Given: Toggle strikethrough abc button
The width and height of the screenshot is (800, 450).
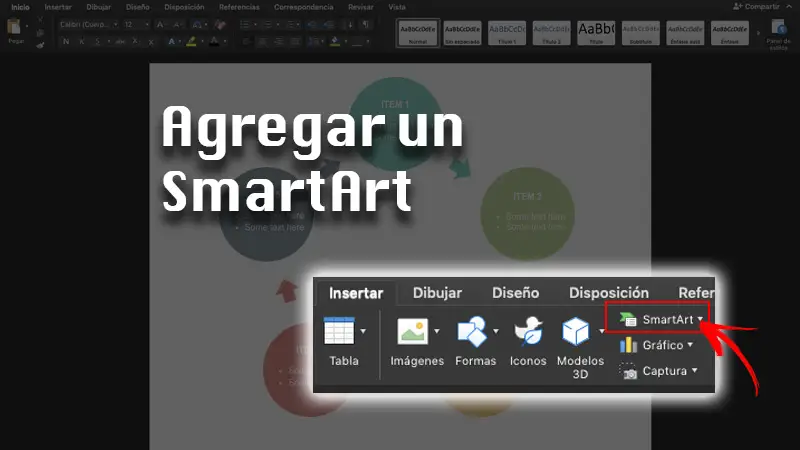Looking at the screenshot, I should pos(120,41).
